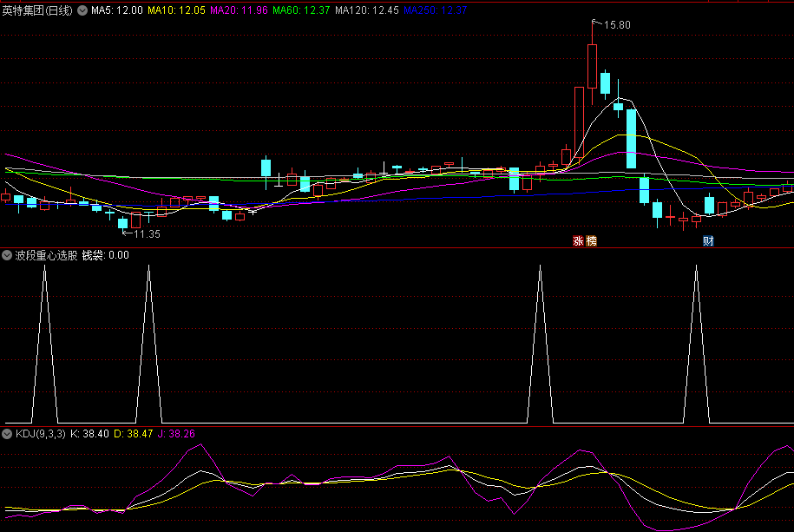Select the 英特集团(日线) title
The height and width of the screenshot is (532, 794).
pyautogui.click(x=38, y=10)
